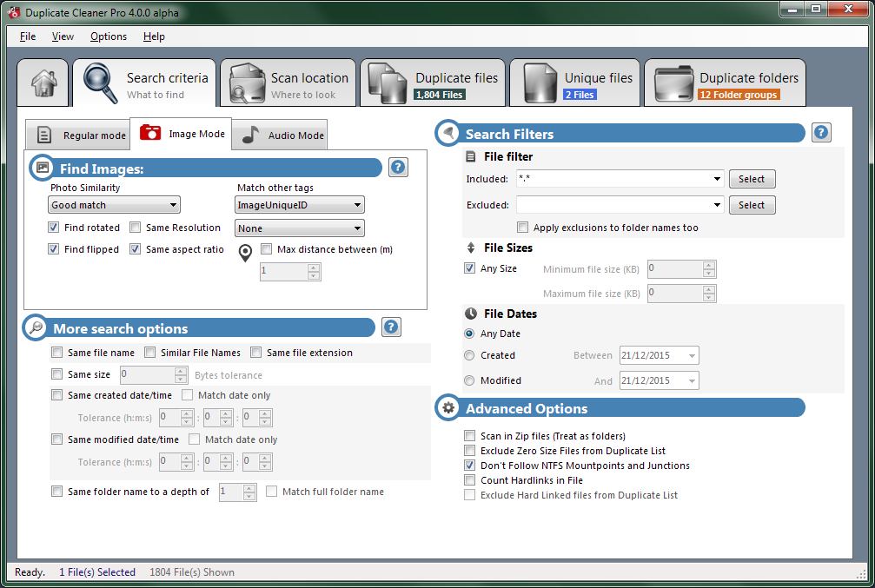Enable the Same Resolution checkbox
This screenshot has height=588, width=875.
pyautogui.click(x=136, y=228)
